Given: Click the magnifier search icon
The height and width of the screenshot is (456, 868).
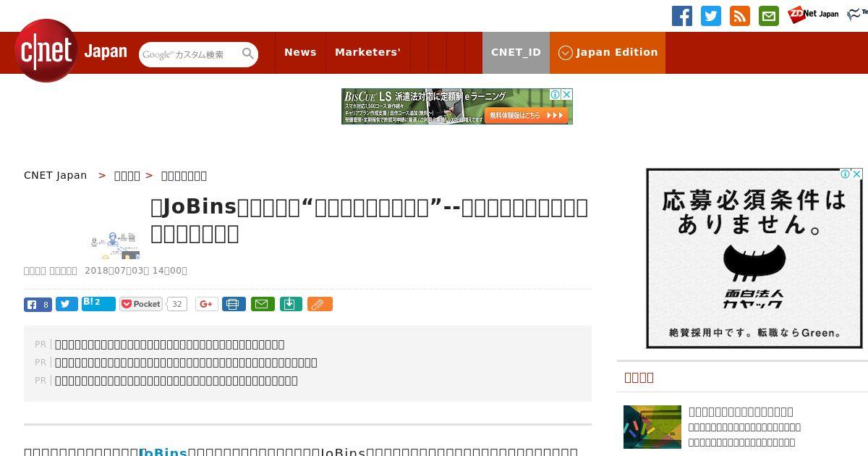Looking at the screenshot, I should 248,54.
